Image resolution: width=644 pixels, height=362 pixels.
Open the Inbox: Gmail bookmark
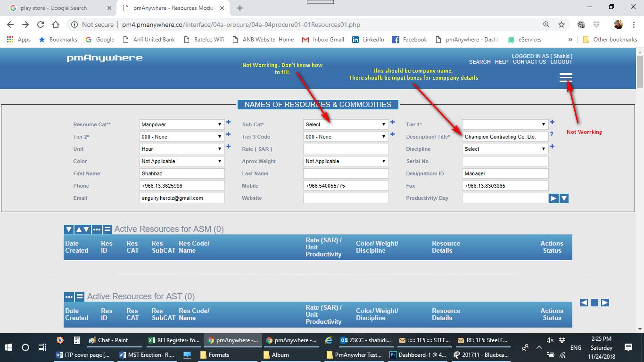tap(323, 40)
